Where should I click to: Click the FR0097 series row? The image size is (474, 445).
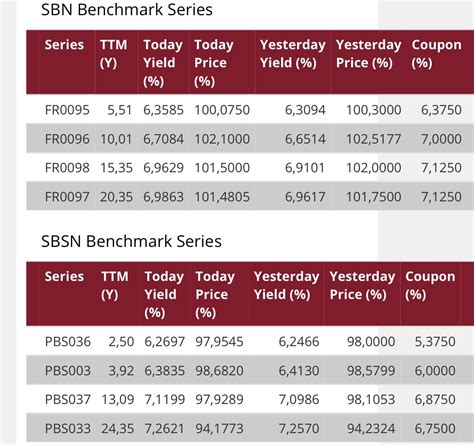pyautogui.click(x=250, y=196)
